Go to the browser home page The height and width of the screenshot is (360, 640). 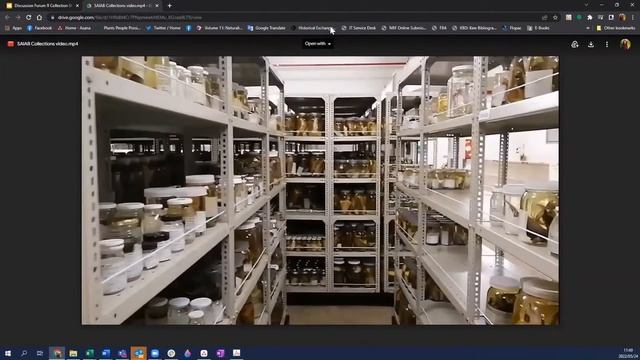[39, 18]
